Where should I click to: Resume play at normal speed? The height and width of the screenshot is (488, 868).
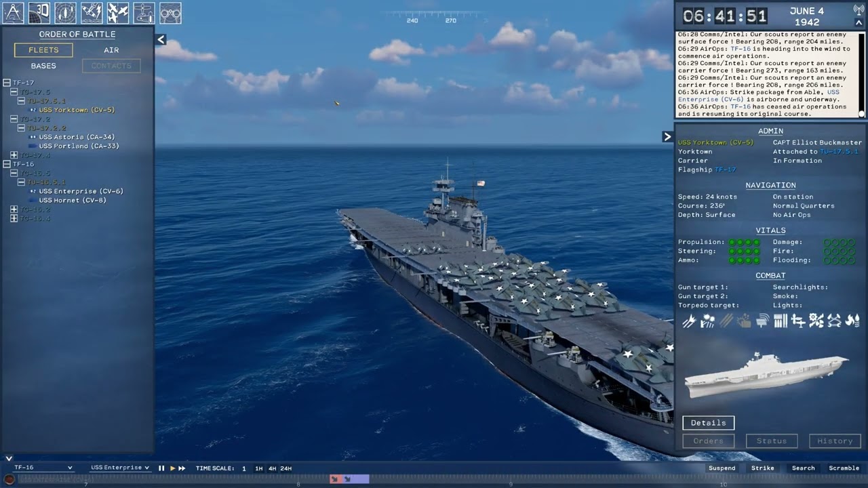click(x=172, y=468)
